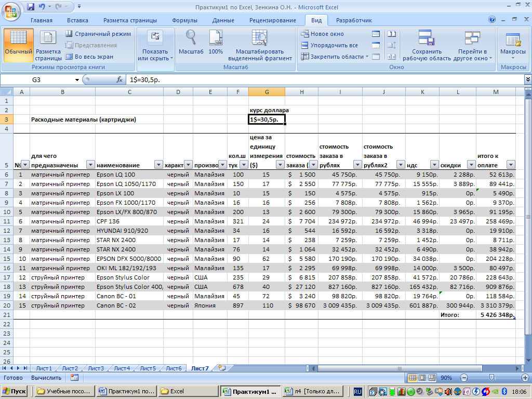
Task: Click the 90% zoom level in the status bar
Action: [x=446, y=378]
